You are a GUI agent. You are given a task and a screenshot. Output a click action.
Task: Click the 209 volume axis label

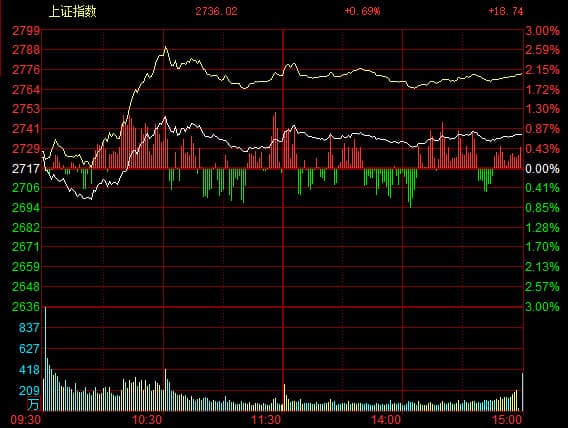point(29,390)
